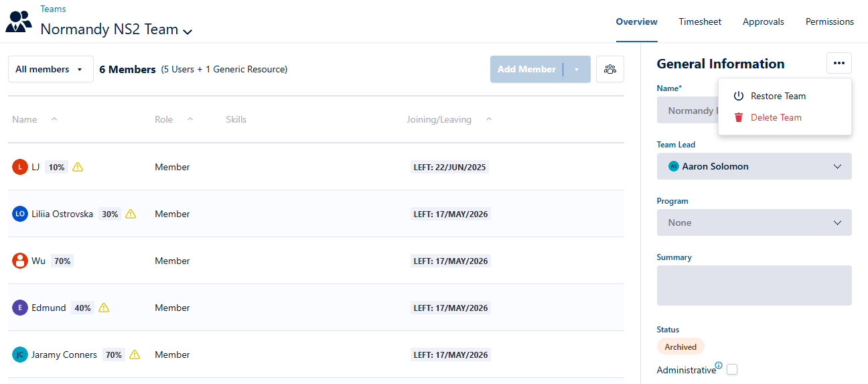Click LJ's red avatar icon
The height and width of the screenshot is (384, 868).
tap(20, 167)
